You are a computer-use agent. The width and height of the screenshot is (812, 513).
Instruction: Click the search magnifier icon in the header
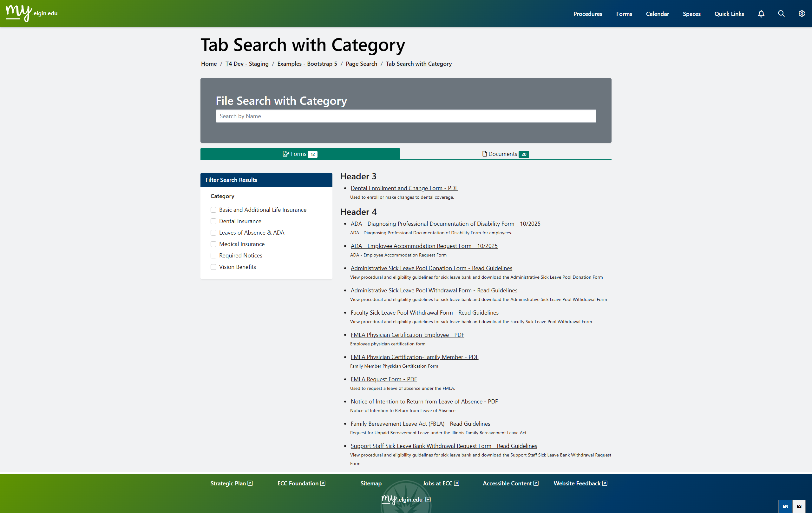781,14
